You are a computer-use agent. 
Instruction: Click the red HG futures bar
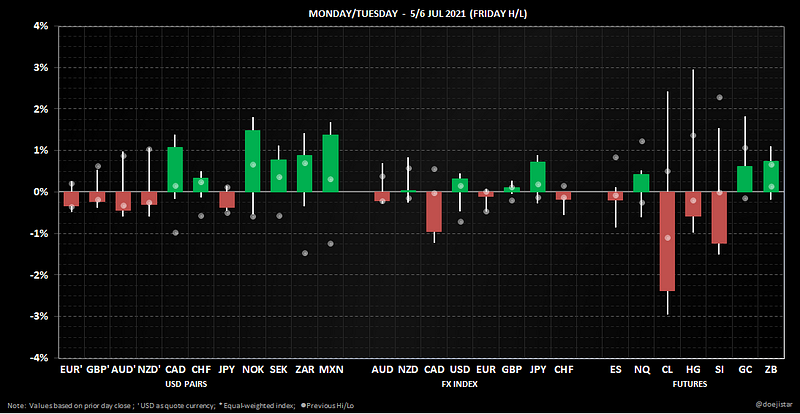pyautogui.click(x=693, y=204)
